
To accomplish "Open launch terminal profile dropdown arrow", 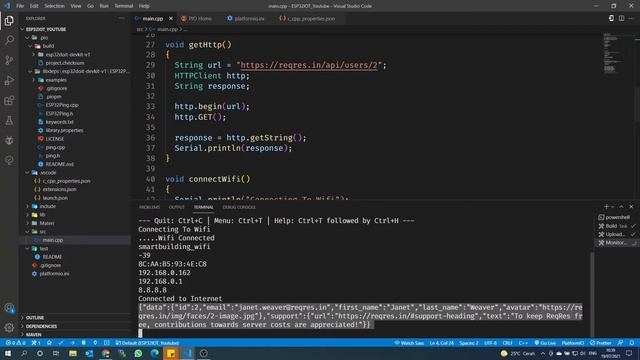I will (613, 207).
